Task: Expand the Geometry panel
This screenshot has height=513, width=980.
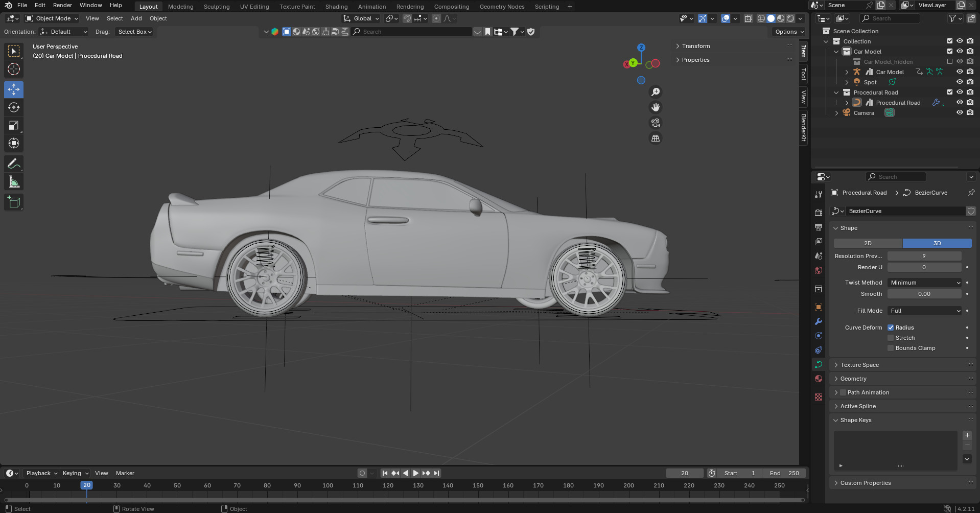Action: [853, 379]
